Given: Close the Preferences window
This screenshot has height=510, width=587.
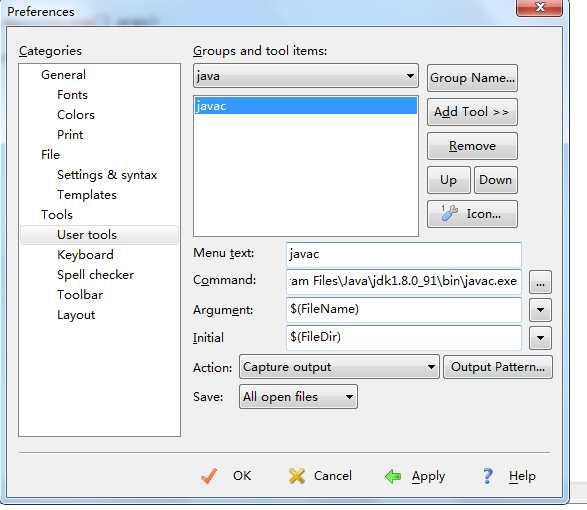Looking at the screenshot, I should (539, 7).
